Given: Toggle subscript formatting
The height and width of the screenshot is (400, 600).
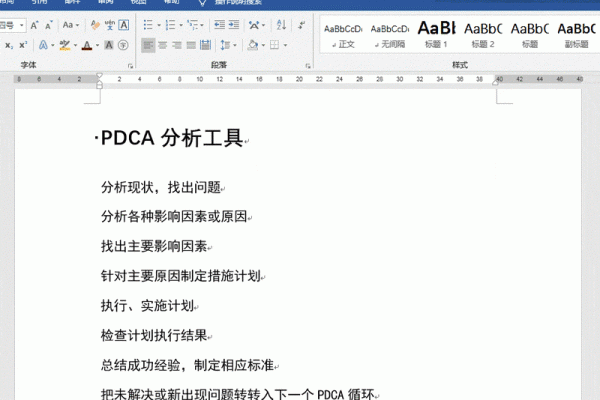Looking at the screenshot, I should 9,45.
